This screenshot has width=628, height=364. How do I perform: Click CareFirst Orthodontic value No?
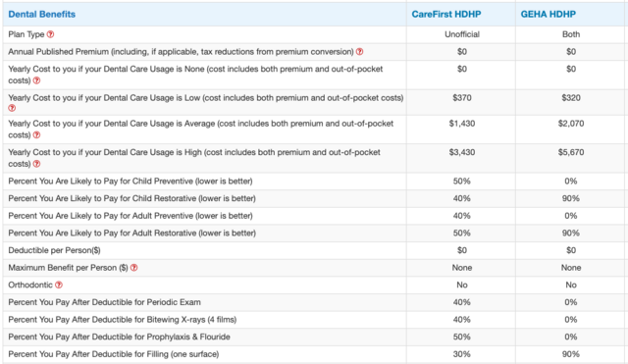coord(462,285)
